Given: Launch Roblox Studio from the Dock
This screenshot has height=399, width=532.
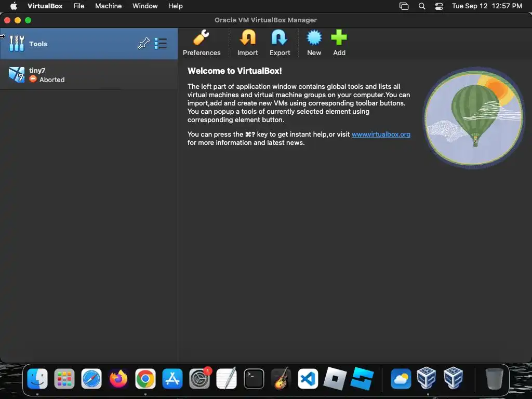Looking at the screenshot, I should coord(362,379).
